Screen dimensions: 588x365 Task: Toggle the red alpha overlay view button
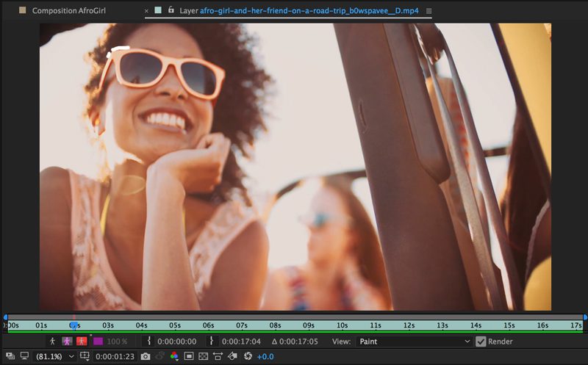pos(81,341)
